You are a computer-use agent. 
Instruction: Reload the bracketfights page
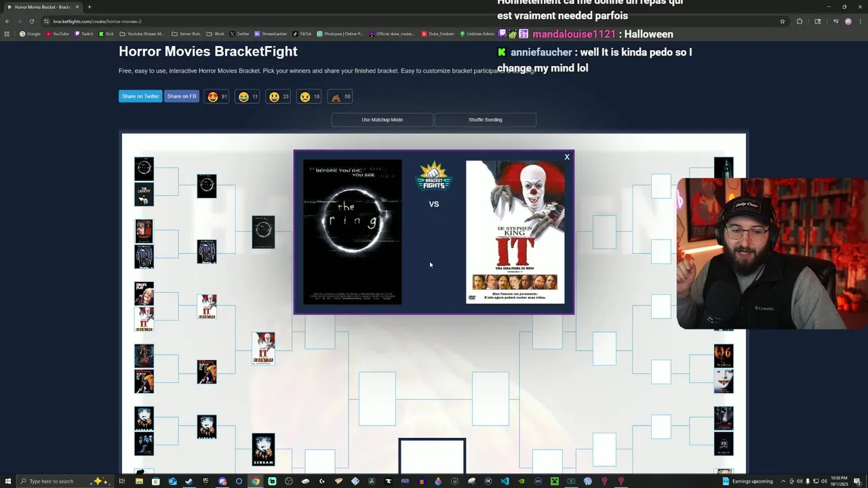[31, 21]
